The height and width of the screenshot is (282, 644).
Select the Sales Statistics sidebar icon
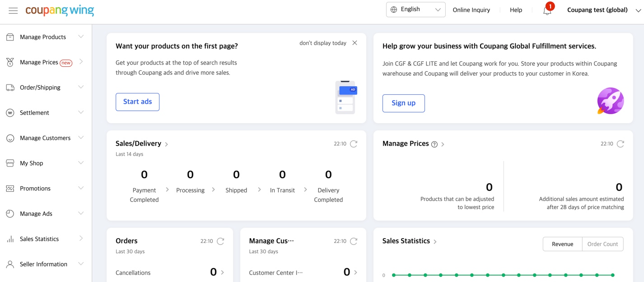[10, 239]
